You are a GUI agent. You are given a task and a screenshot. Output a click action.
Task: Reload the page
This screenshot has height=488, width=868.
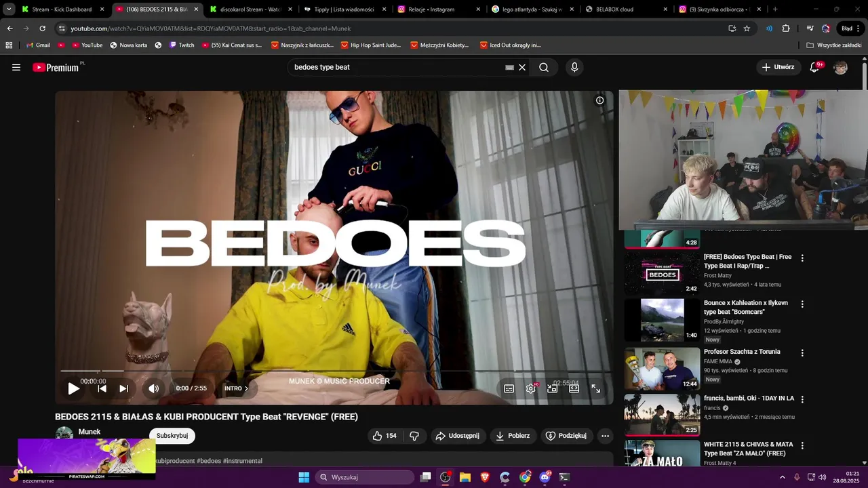tap(42, 28)
